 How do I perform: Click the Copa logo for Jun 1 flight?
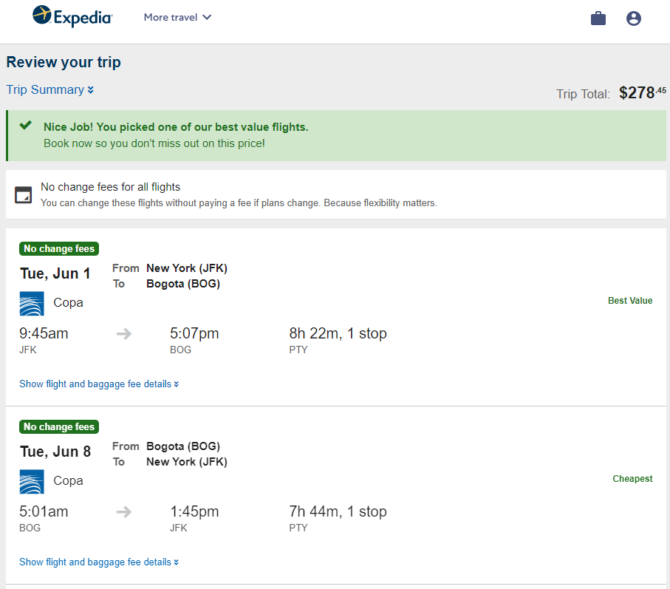pos(32,303)
